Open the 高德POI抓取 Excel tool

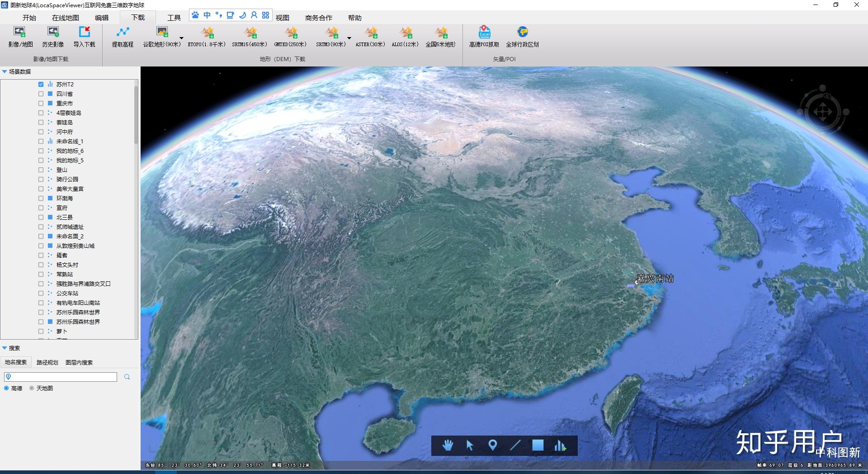pos(484,37)
